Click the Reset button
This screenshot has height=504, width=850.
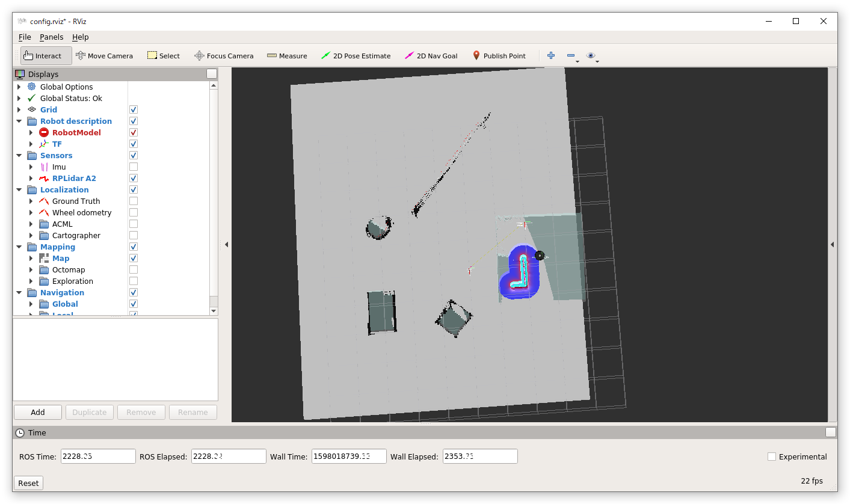pos(28,483)
